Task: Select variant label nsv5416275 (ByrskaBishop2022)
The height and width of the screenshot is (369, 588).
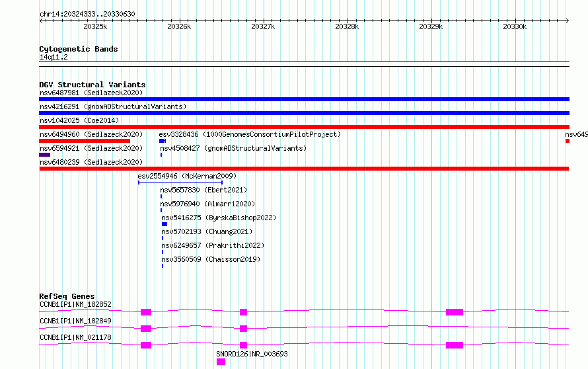Action: [x=219, y=218]
